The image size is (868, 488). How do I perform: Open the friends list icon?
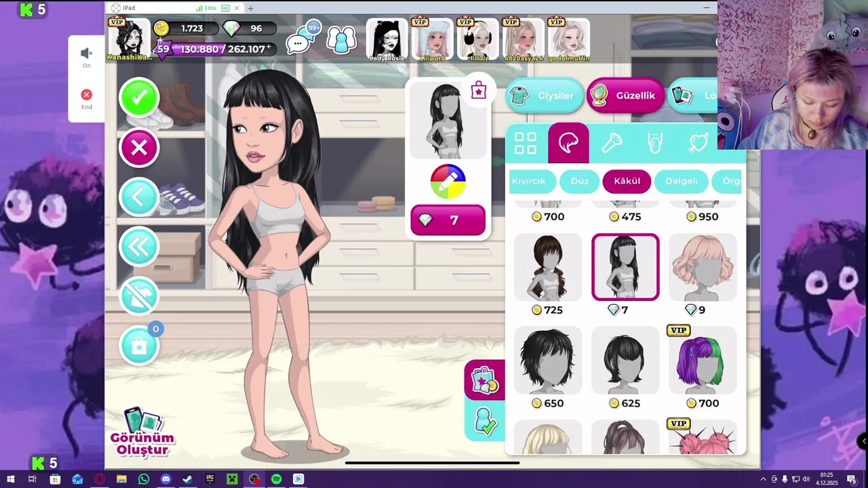pyautogui.click(x=342, y=40)
